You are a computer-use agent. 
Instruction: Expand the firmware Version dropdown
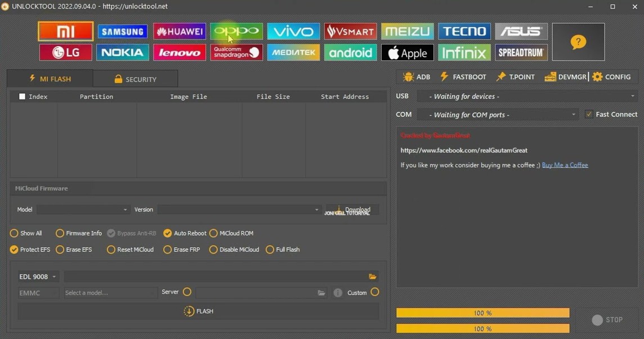(239, 209)
